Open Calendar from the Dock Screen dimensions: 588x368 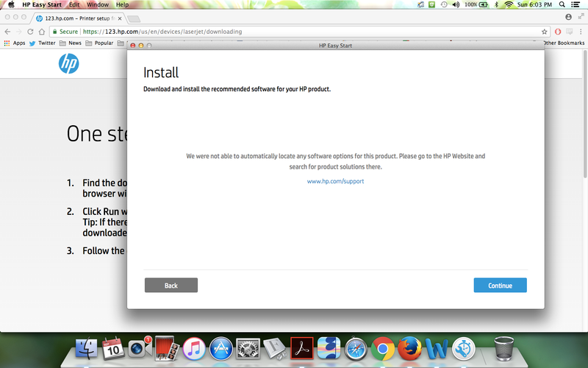[113, 348]
